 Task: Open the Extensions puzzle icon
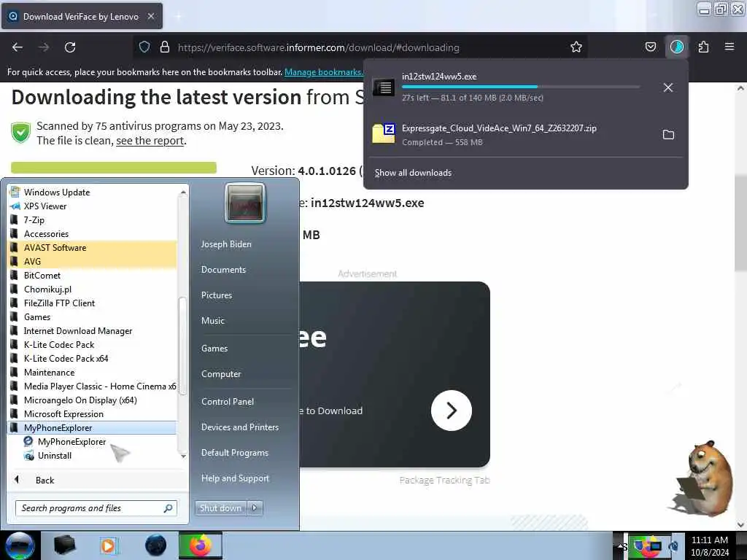click(x=703, y=47)
